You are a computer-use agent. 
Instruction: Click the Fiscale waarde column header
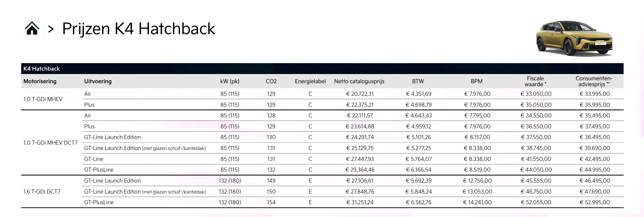(x=535, y=81)
